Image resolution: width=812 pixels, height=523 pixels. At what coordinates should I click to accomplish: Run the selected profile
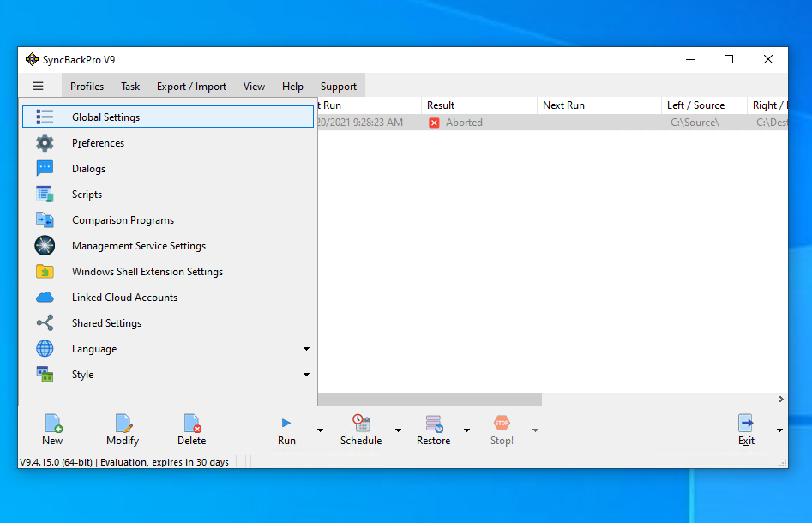[x=286, y=430]
